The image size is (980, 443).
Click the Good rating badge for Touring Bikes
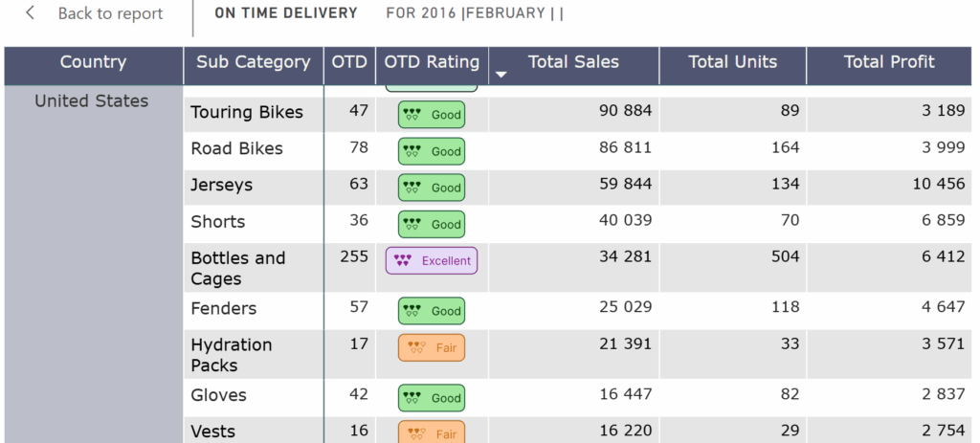(x=432, y=115)
